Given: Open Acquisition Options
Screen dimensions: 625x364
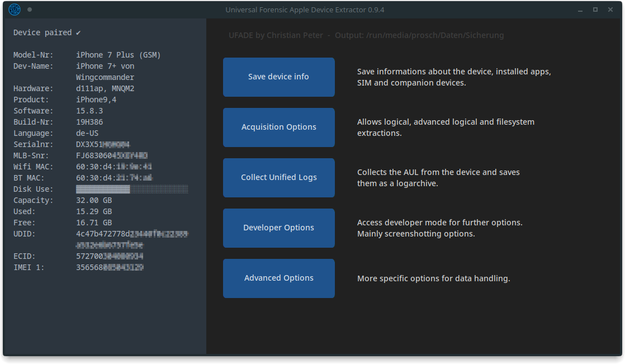Looking at the screenshot, I should (278, 127).
